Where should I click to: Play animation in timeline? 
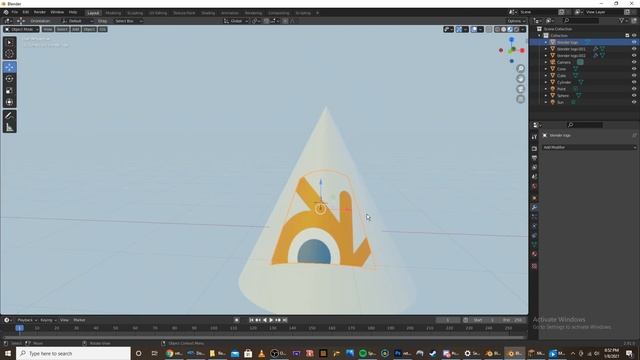tap(271, 320)
